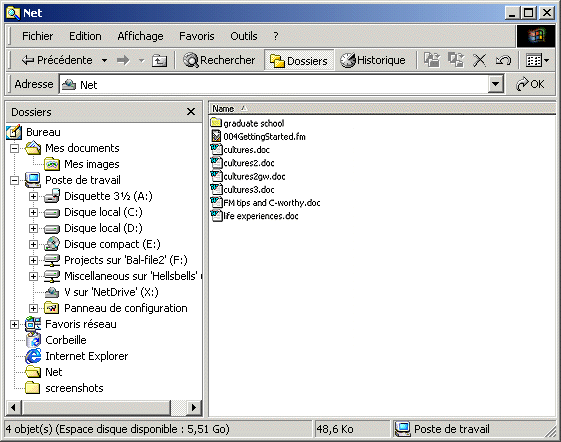Open the Rechercher search tool
561x442 pixels.
tap(219, 60)
